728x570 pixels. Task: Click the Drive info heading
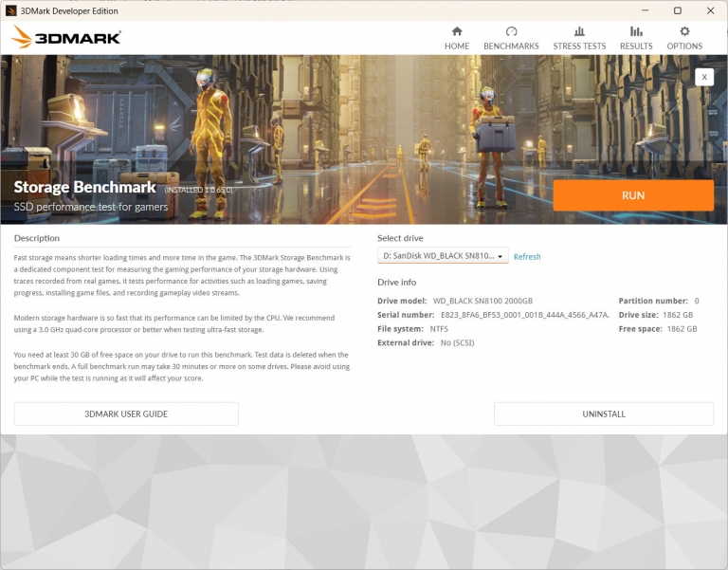(396, 282)
